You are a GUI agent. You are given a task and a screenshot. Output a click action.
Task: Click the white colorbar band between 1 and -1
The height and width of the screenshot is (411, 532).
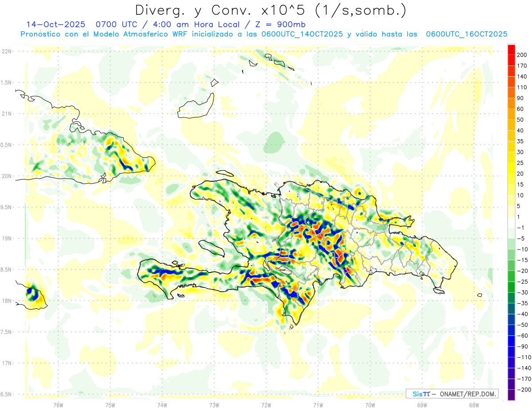point(511,223)
